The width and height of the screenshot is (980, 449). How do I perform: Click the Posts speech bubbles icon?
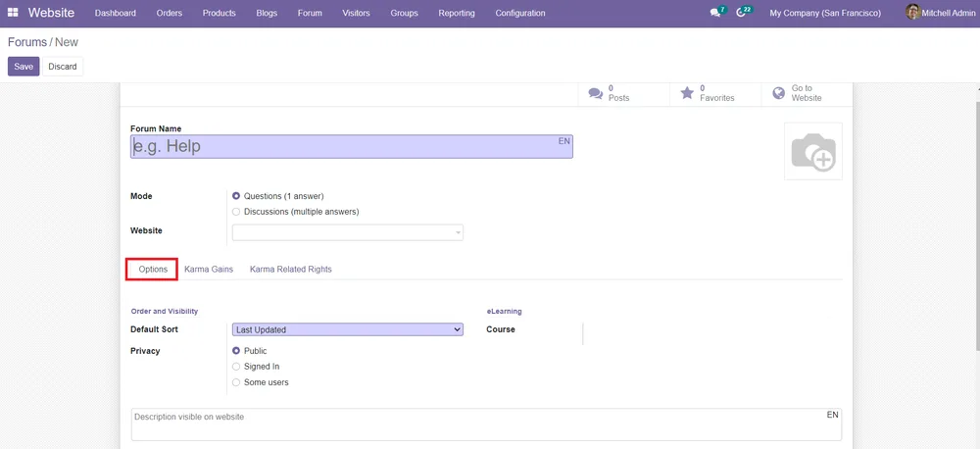coord(596,93)
